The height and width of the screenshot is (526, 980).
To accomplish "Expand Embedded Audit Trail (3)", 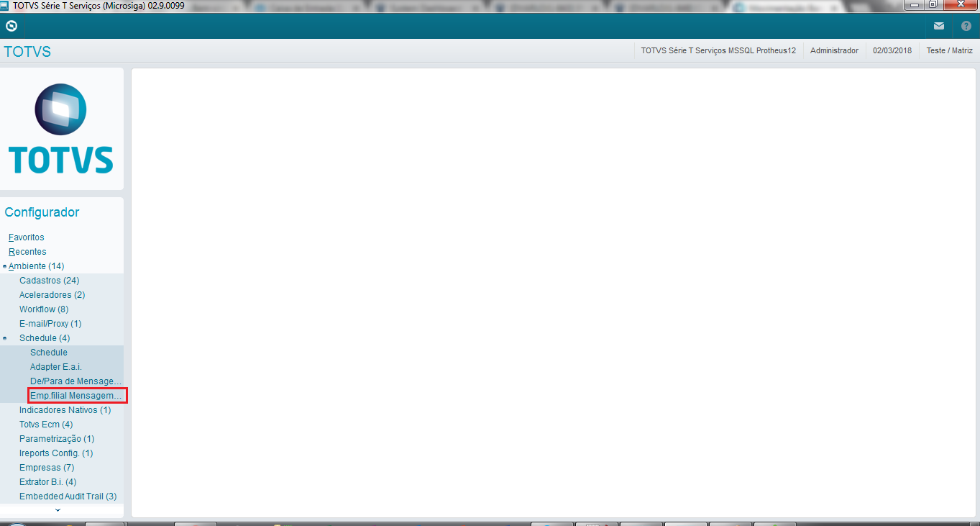I will [68, 496].
